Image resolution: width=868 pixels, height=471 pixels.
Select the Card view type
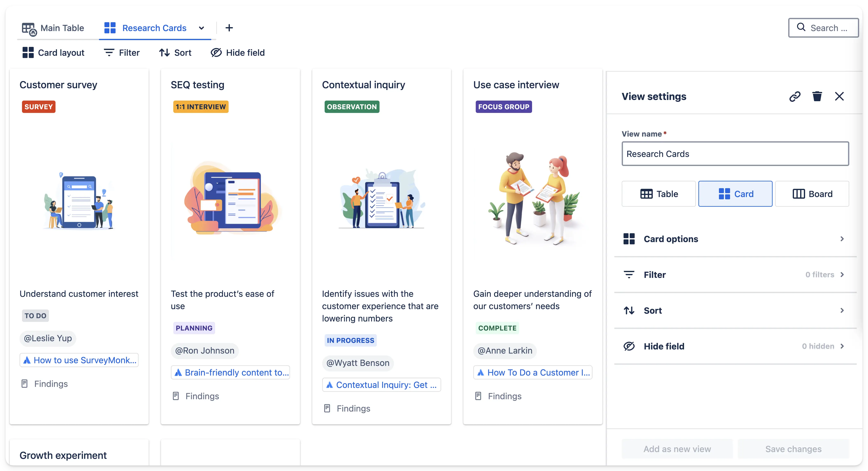click(735, 194)
